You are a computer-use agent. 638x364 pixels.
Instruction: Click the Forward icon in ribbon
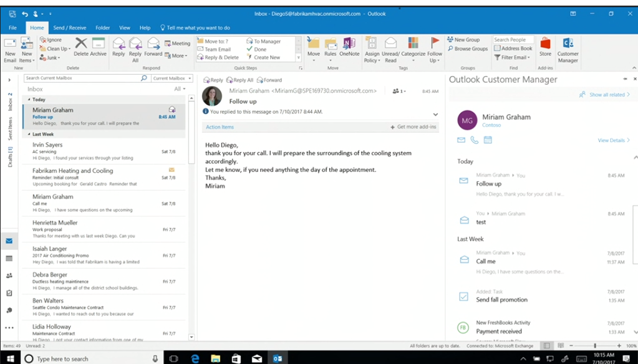pyautogui.click(x=153, y=47)
